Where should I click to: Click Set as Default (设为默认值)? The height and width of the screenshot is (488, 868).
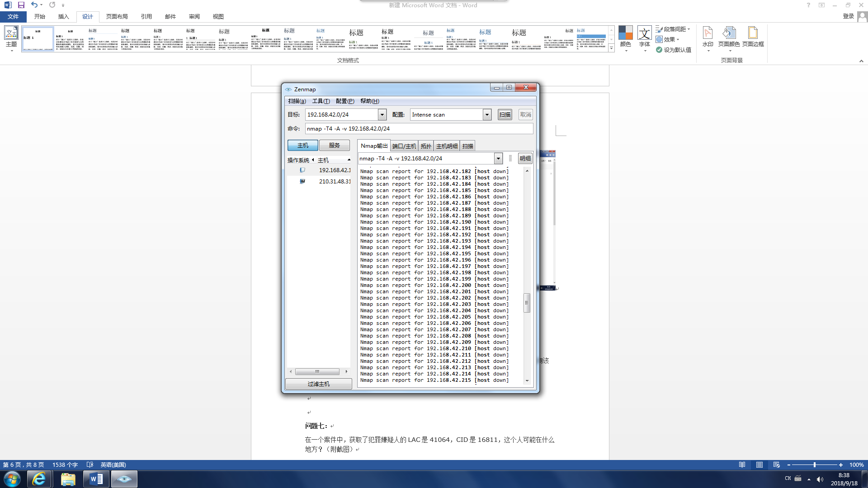coord(674,50)
